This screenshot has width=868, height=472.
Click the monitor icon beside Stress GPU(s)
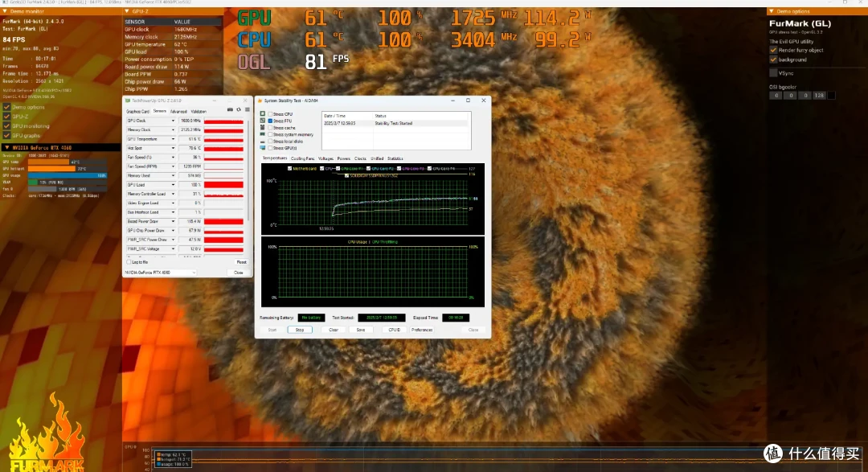click(263, 148)
